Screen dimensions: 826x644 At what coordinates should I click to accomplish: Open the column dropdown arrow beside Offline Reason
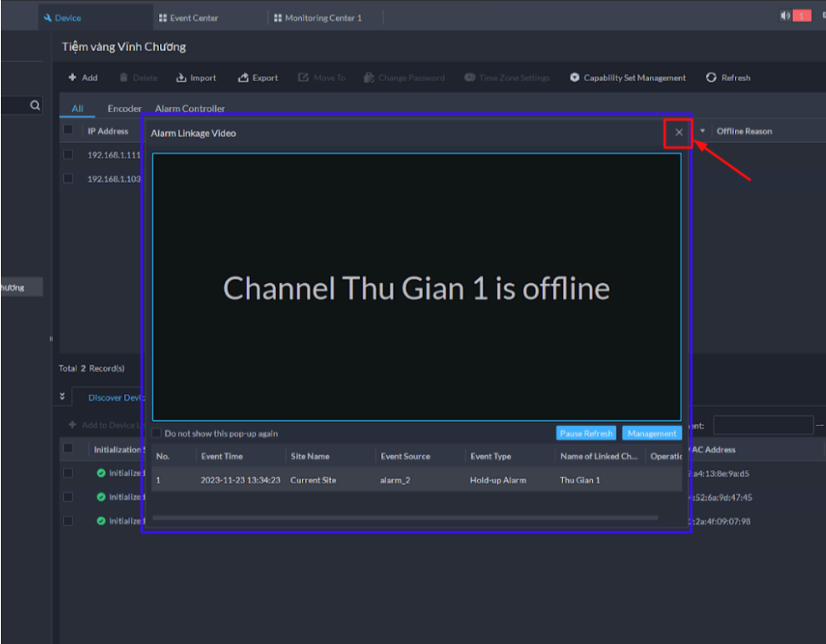tap(702, 131)
